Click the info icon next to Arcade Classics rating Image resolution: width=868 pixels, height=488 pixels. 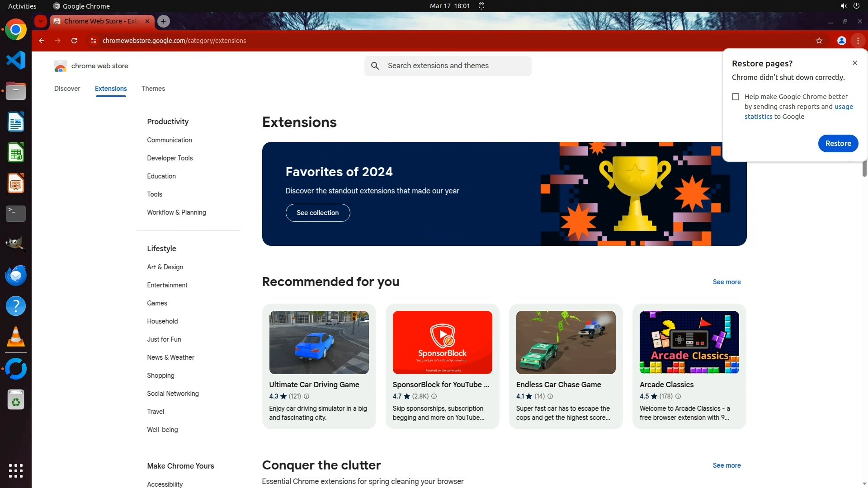coord(678,396)
